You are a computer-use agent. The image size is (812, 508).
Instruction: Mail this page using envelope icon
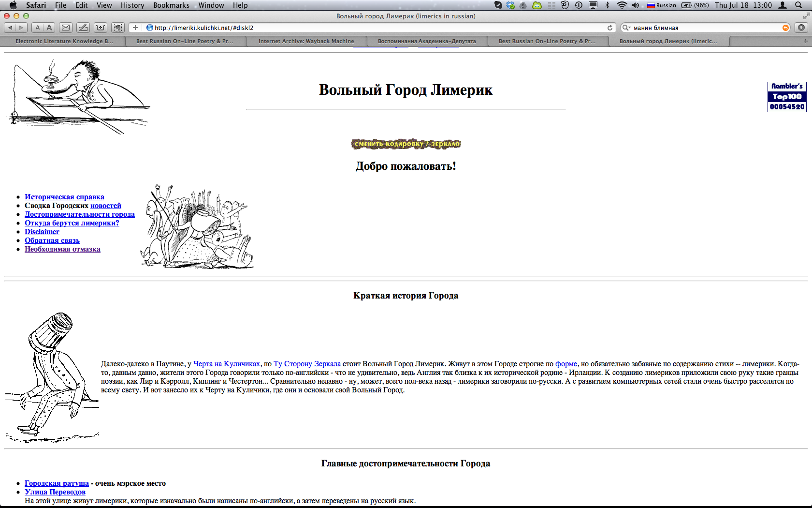click(66, 28)
